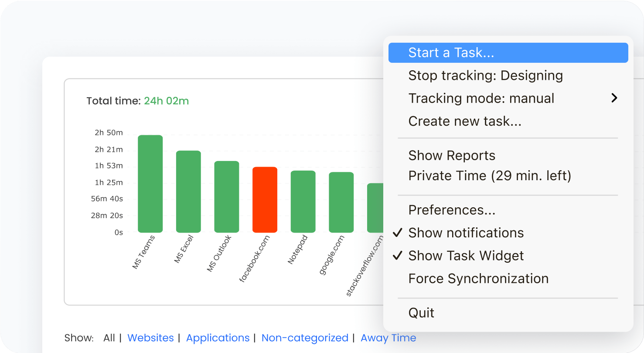Open Tracking mode: manual submenu
This screenshot has width=644, height=353.
[x=481, y=98]
